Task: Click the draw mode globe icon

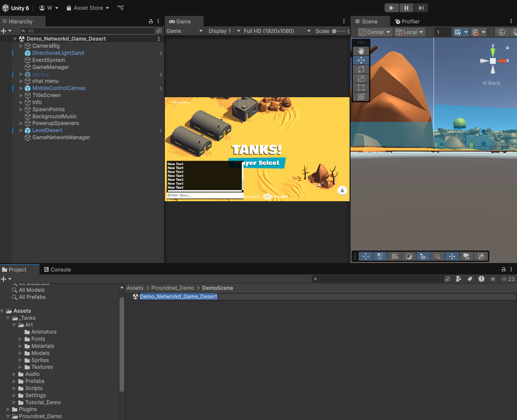Action: coord(502,32)
